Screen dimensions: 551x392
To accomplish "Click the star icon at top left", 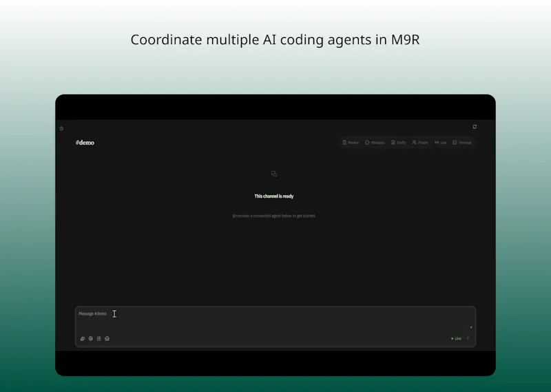I will (x=61, y=128).
